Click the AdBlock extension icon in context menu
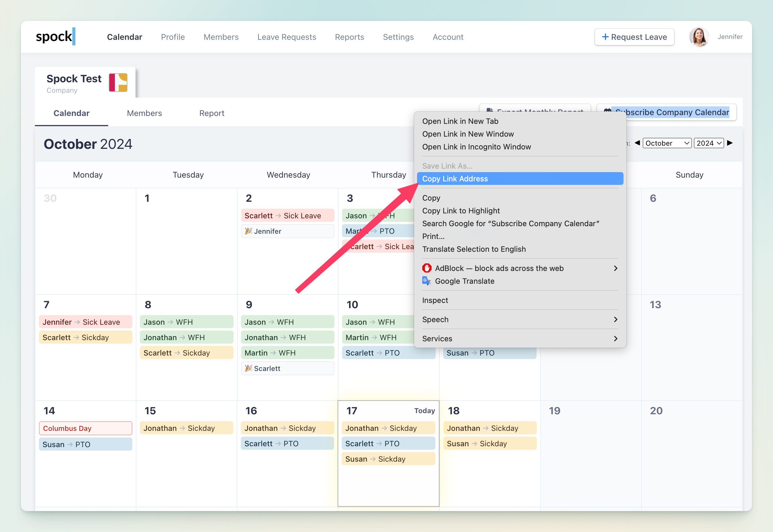This screenshot has width=773, height=532. point(427,268)
